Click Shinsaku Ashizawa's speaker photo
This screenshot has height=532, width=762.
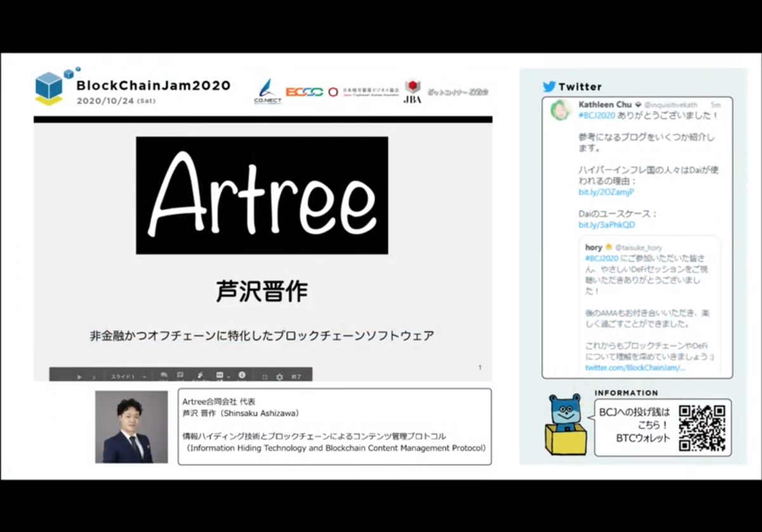pyautogui.click(x=131, y=427)
